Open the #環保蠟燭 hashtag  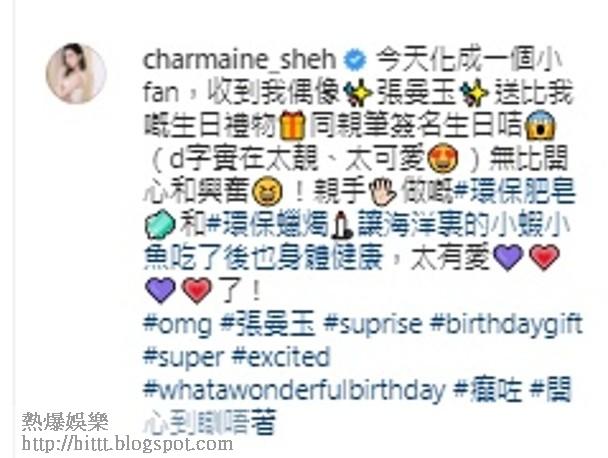click(268, 224)
